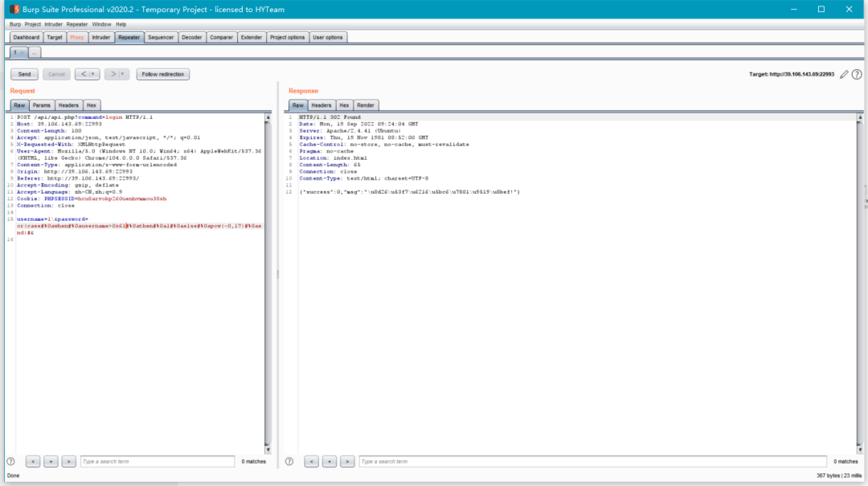The width and height of the screenshot is (868, 486).
Task: Click the plus button in response search bar
Action: tap(330, 461)
